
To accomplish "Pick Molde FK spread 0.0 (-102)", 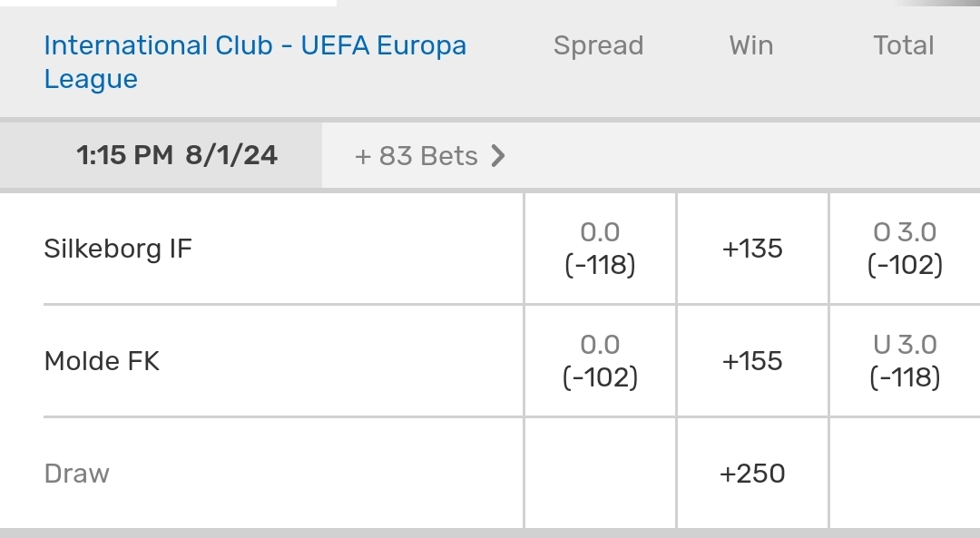I will coord(600,361).
